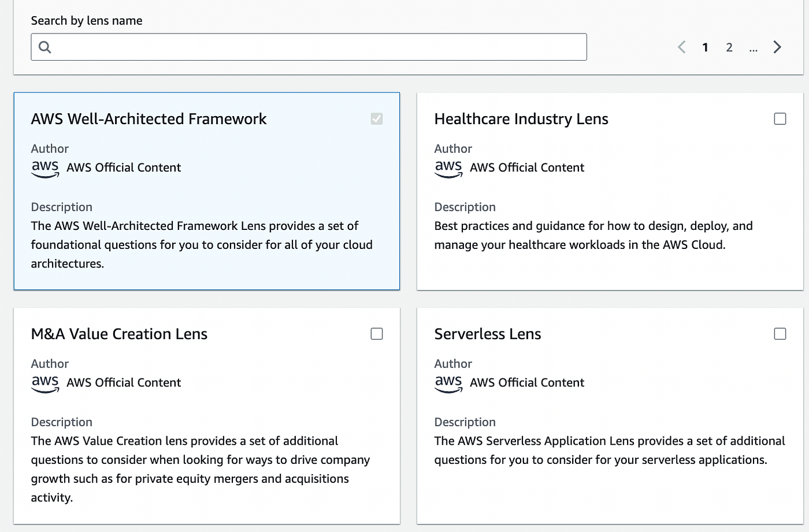Click the M&A Value Creation Lens title
Viewport: 809px width, 532px height.
(119, 334)
